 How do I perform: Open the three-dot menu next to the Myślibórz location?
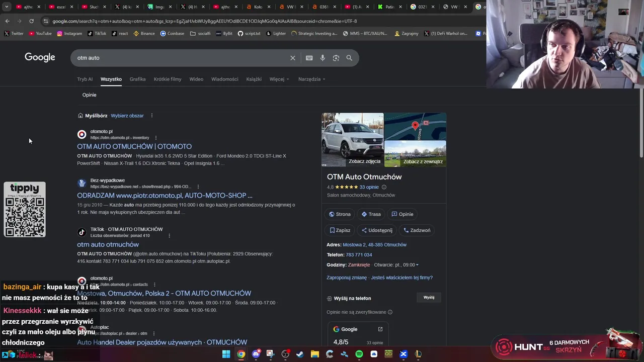(151, 116)
